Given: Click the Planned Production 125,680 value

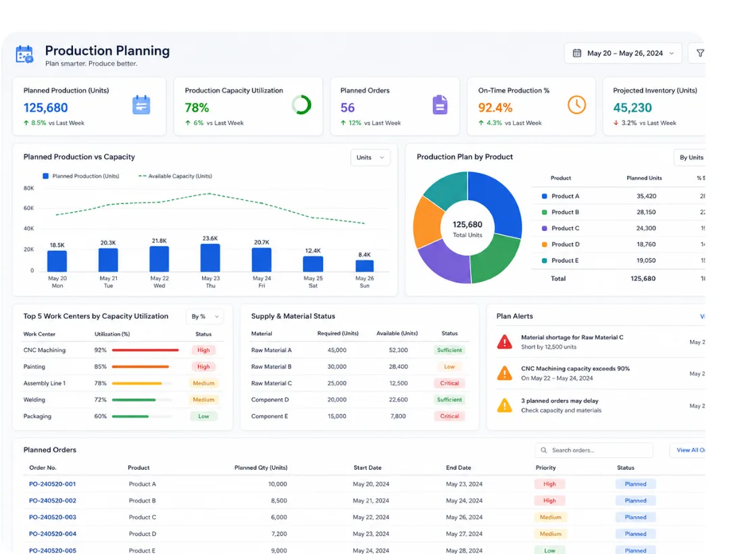Looking at the screenshot, I should coord(46,107).
